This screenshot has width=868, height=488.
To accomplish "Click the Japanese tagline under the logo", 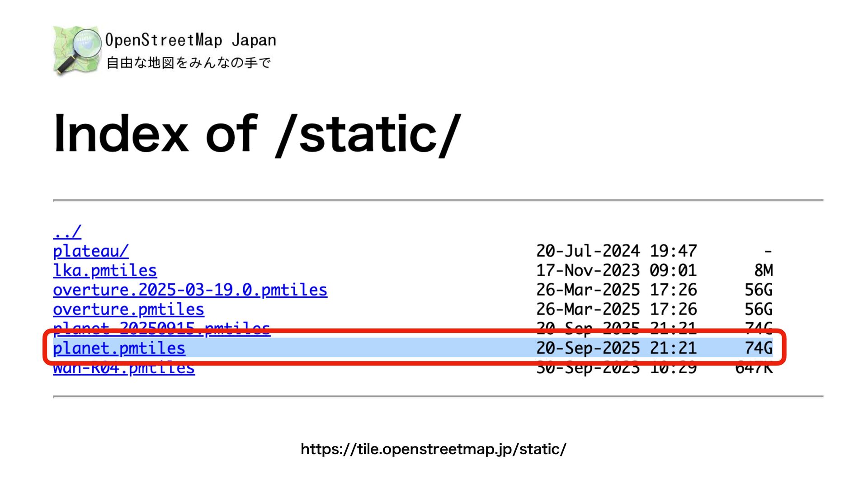I will pyautogui.click(x=189, y=63).
